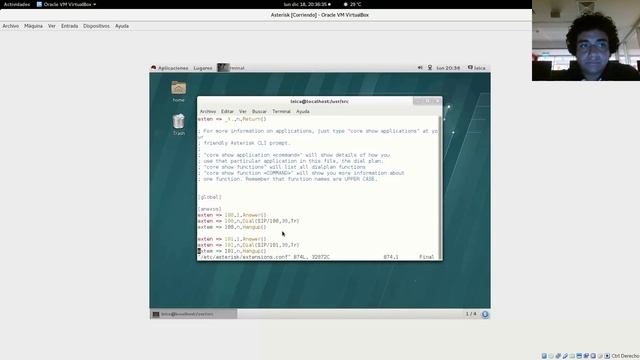The height and width of the screenshot is (360, 640).
Task: Open VirtualBox Máquina menu
Action: 33,26
